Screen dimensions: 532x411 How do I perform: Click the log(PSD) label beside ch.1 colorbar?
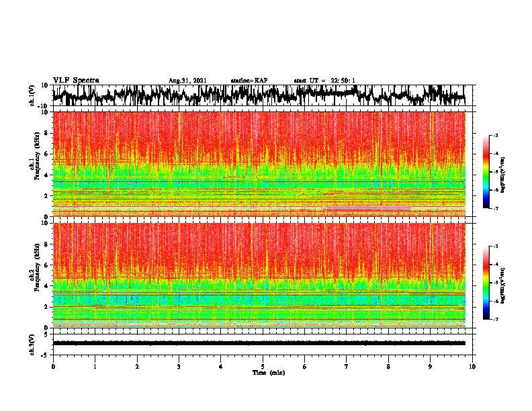[503, 175]
